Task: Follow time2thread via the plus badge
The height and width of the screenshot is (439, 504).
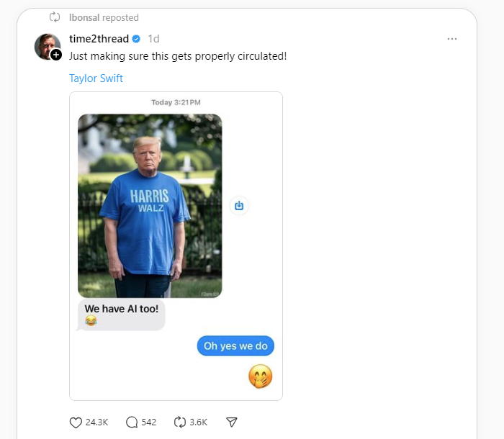Action: [56, 55]
